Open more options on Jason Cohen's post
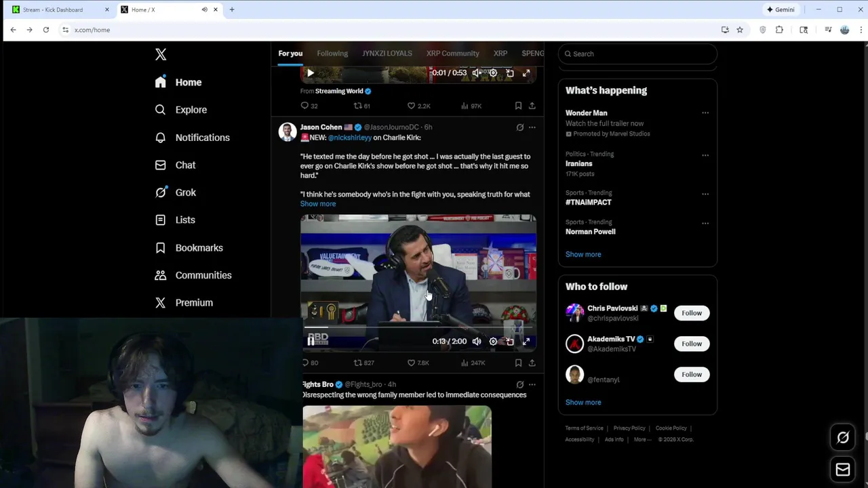This screenshot has width=868, height=488. click(x=532, y=127)
